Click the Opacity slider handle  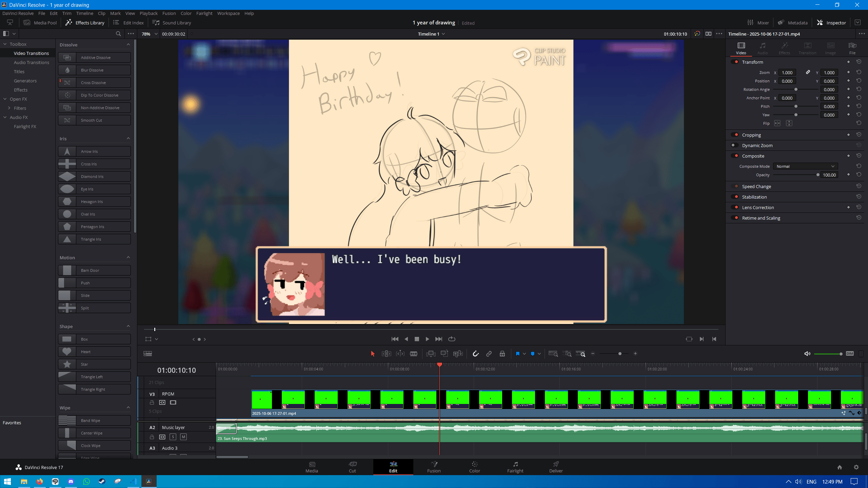818,175
